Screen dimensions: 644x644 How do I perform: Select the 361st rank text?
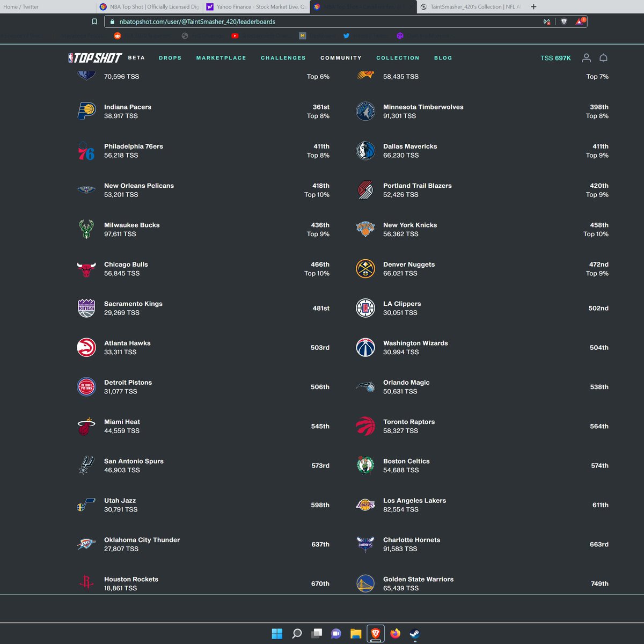point(321,107)
